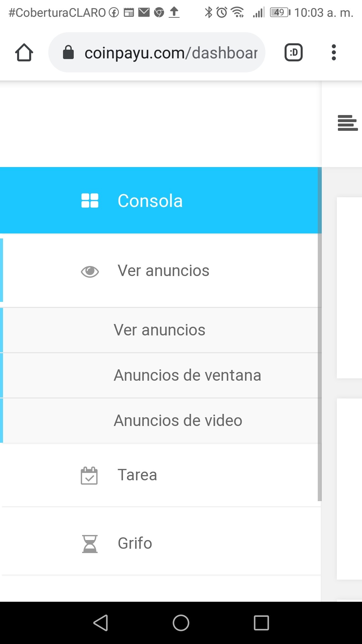362x644 pixels.
Task: Select the Consola menu item
Action: pos(160,200)
